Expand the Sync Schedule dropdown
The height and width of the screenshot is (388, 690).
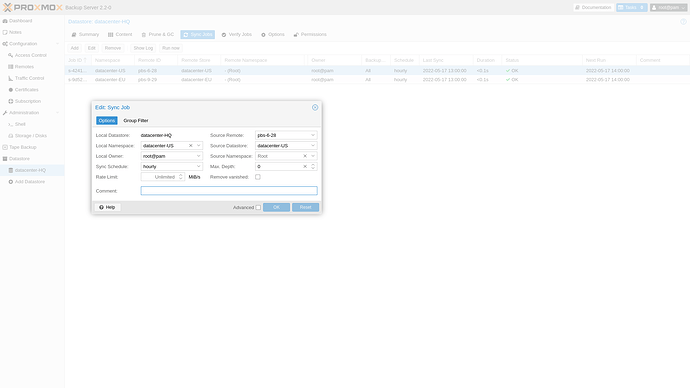(x=198, y=167)
